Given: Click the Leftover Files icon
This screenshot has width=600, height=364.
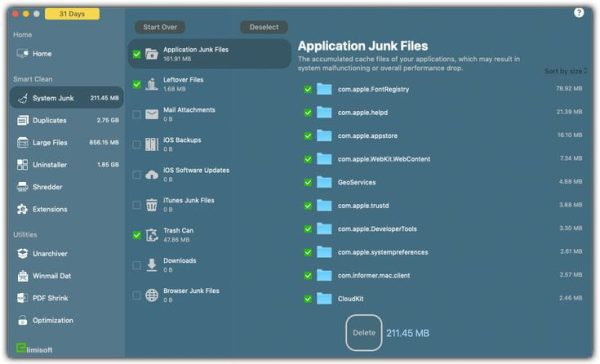Looking at the screenshot, I should (x=152, y=84).
